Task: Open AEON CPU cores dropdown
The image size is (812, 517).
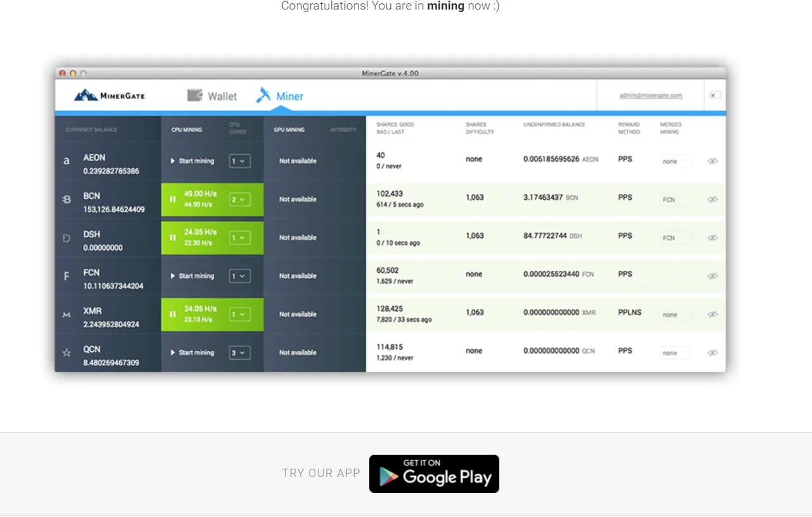Action: tap(239, 161)
